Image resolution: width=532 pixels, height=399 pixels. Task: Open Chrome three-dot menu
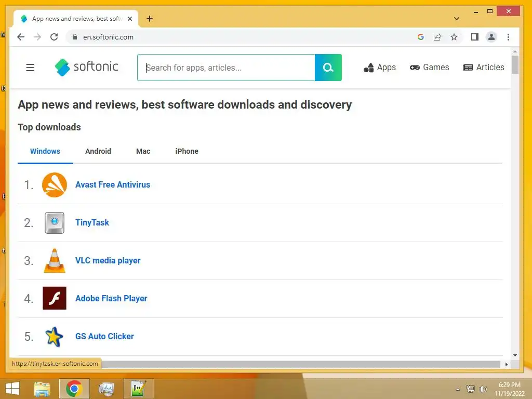click(x=508, y=37)
